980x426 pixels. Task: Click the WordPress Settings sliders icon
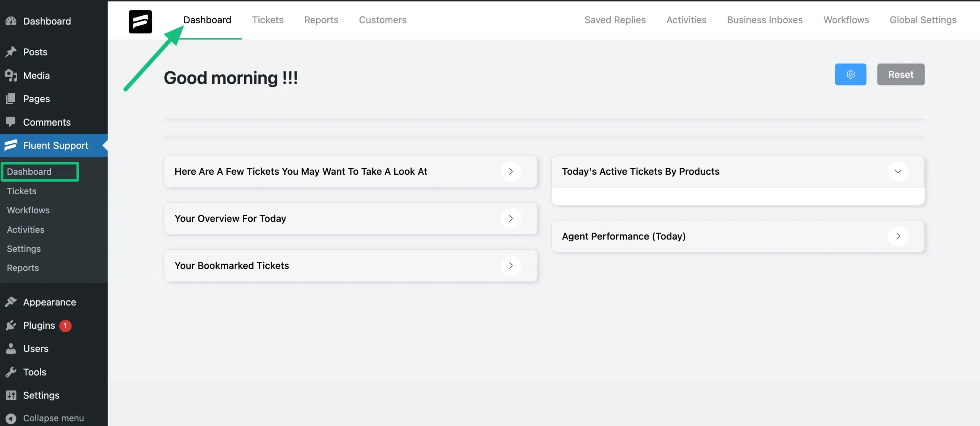tap(11, 395)
